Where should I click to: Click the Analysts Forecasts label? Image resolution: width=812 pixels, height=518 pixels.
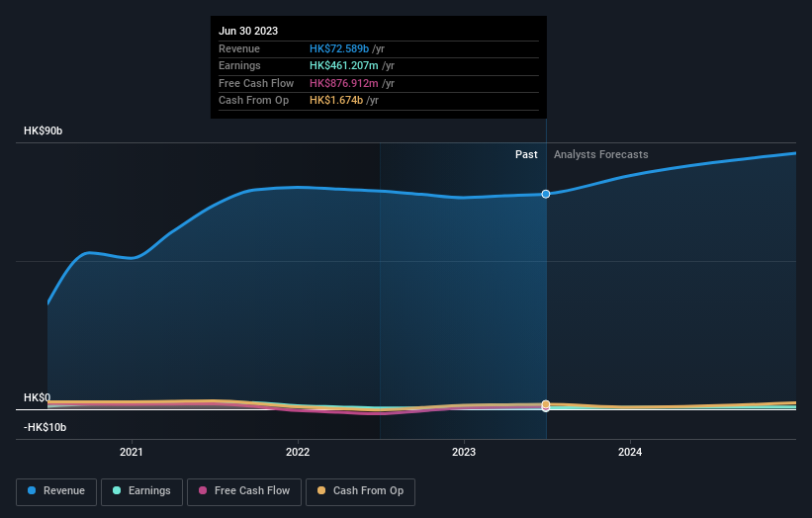click(x=600, y=155)
